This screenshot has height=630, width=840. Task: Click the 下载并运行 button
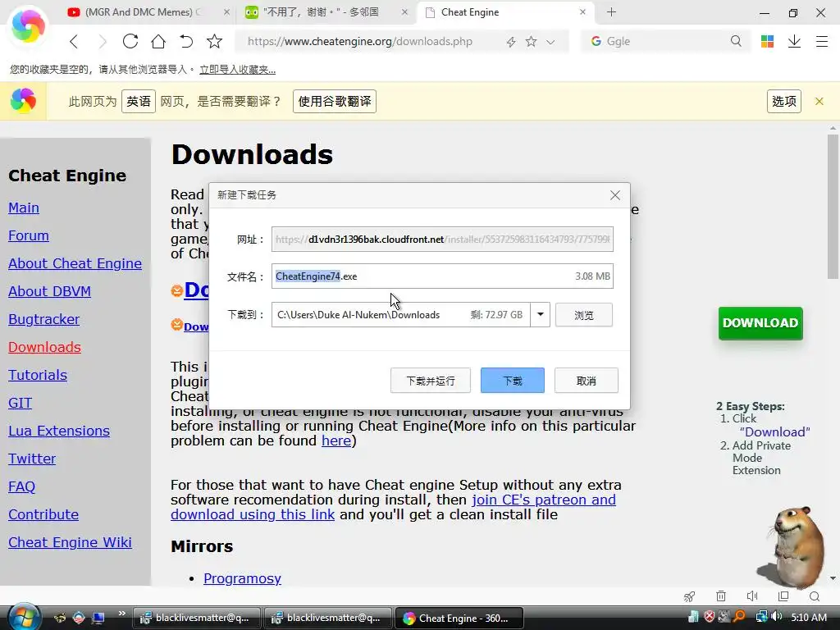pos(430,381)
